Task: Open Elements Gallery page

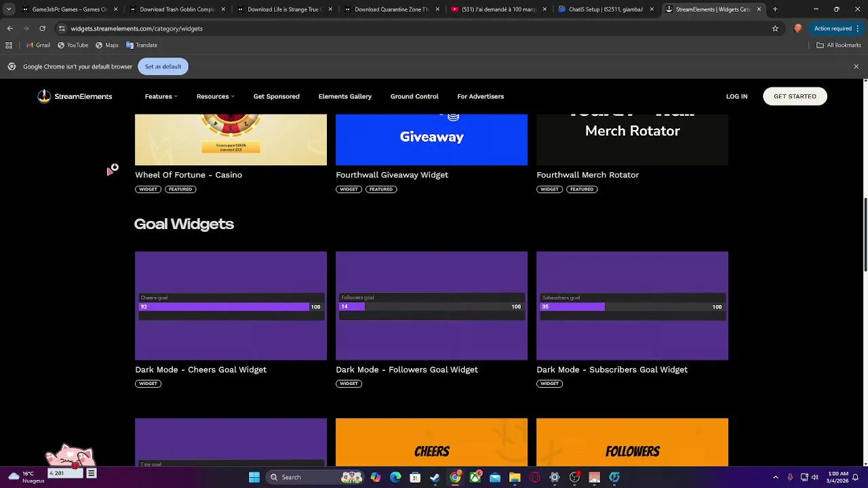Action: pos(344,96)
